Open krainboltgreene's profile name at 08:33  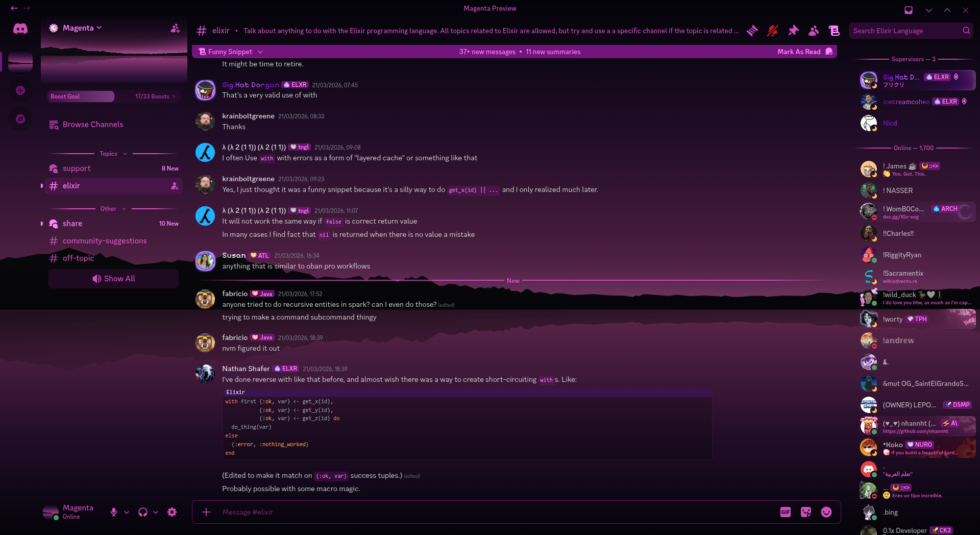coord(248,116)
